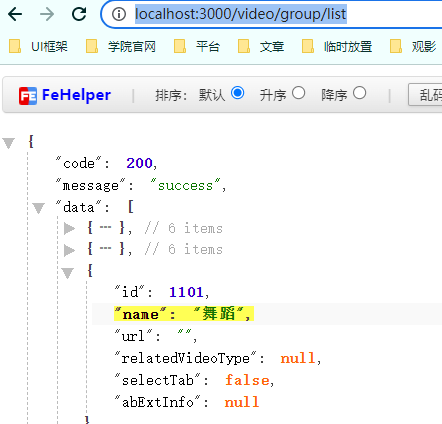Click the "id" key
Image resolution: width=442 pixels, height=424 pixels.
tap(129, 292)
